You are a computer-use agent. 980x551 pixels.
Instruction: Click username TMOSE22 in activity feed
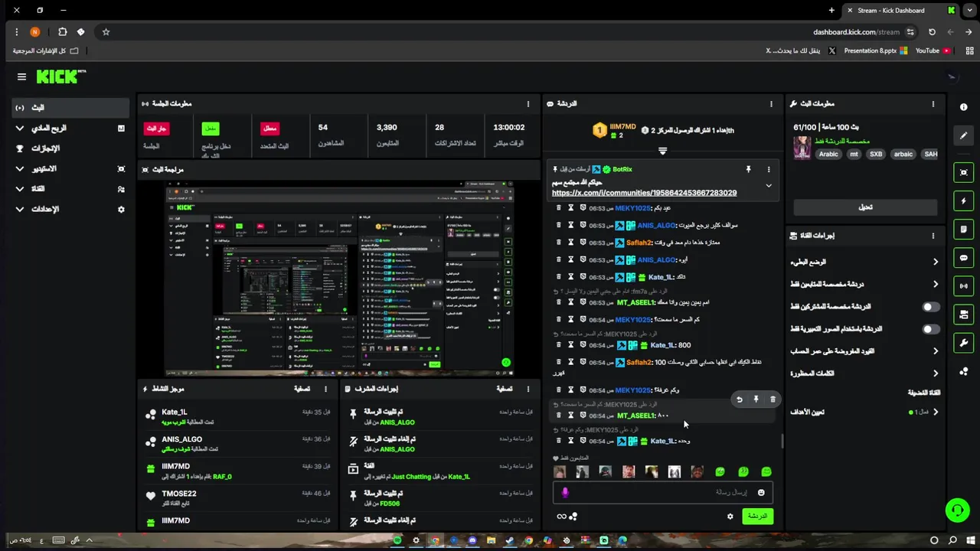(x=179, y=494)
